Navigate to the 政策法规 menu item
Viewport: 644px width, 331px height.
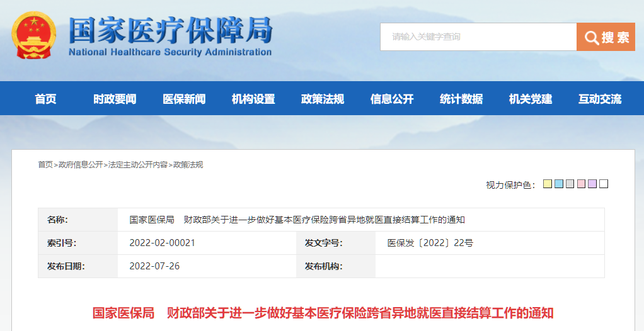[x=323, y=99]
